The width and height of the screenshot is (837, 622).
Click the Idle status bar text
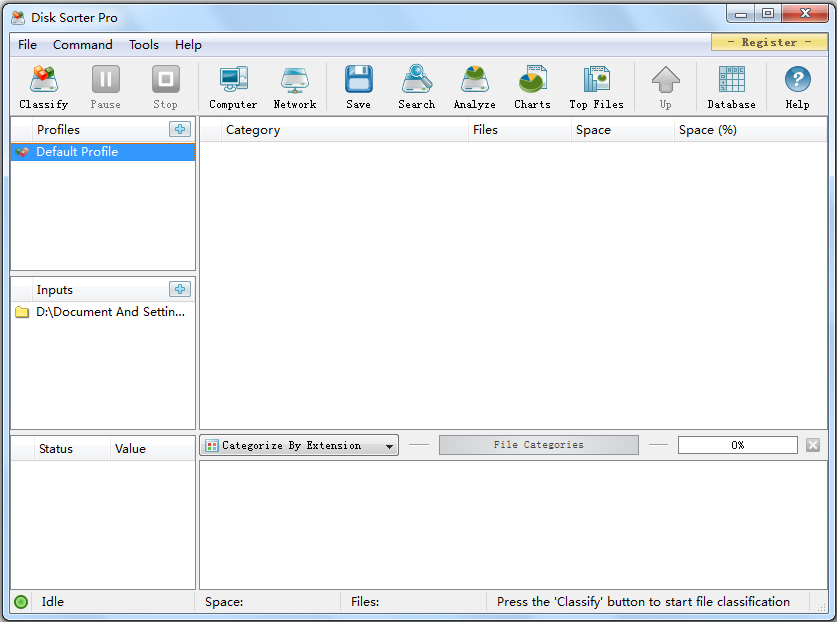[x=53, y=602]
